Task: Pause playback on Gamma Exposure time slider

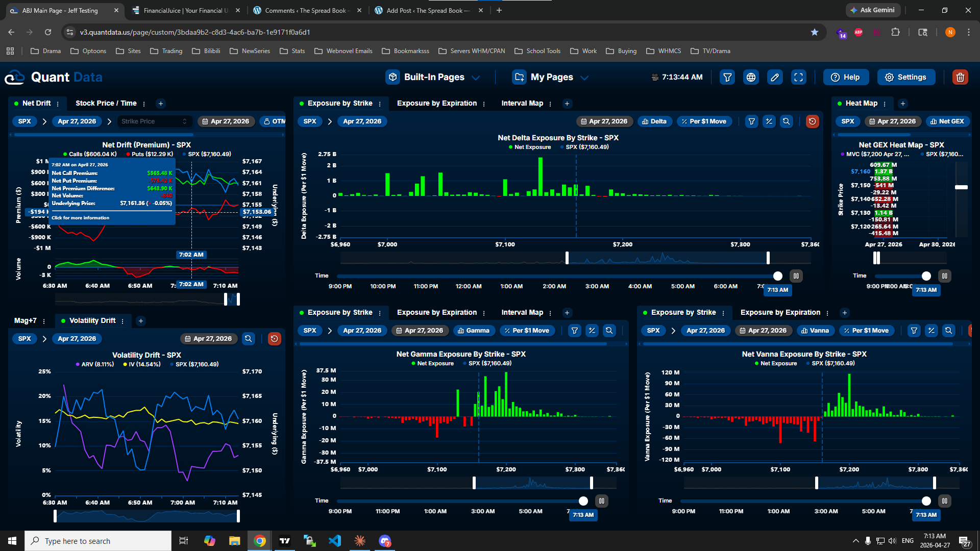Action: tap(601, 501)
